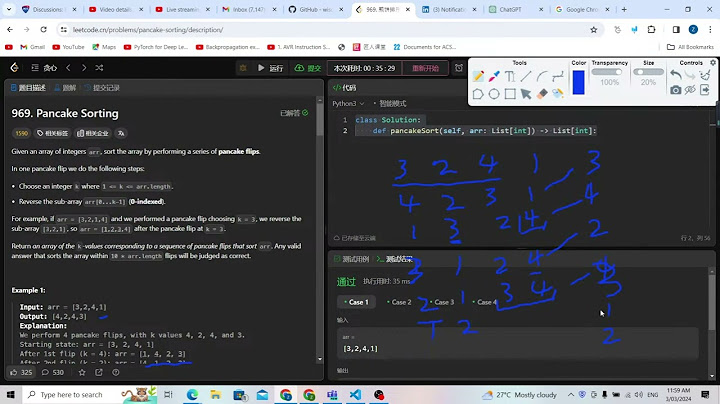This screenshot has height=404, width=720.
Task: Select the circle shape tool
Action: coord(494,94)
